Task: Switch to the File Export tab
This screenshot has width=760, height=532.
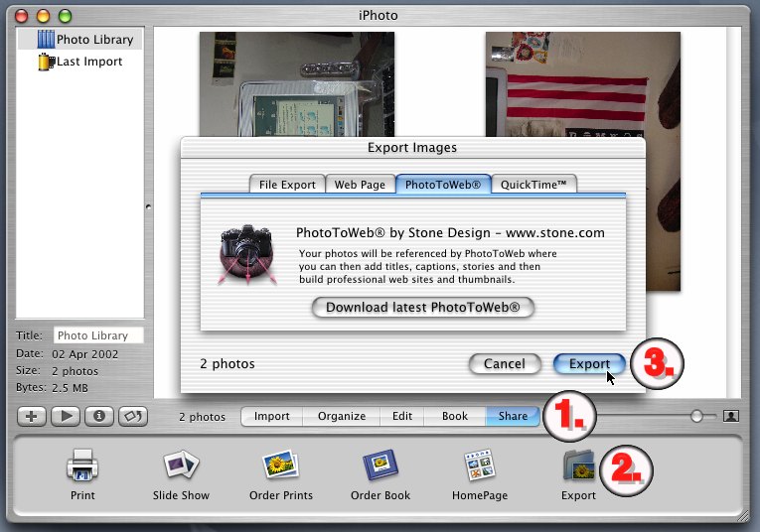Action: (x=287, y=185)
